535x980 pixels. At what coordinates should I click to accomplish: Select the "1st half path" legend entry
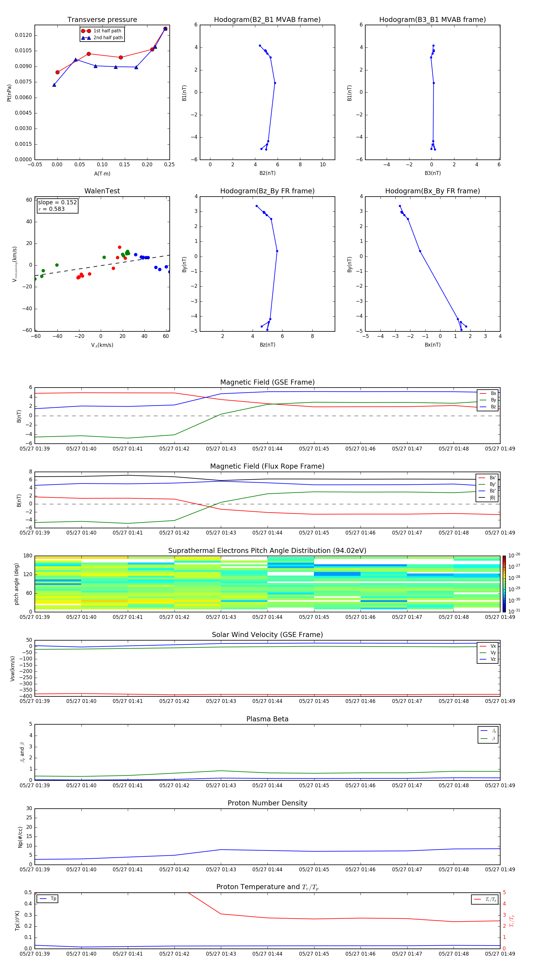point(102,31)
